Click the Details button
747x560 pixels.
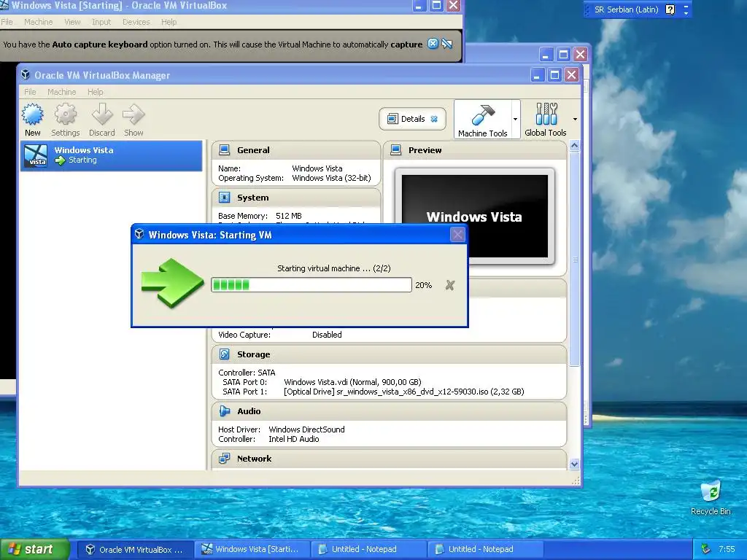[412, 119]
